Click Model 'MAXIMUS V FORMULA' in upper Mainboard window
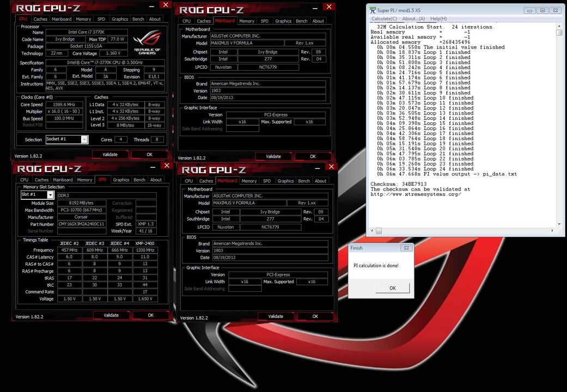The width and height of the screenshot is (567, 392). click(x=247, y=43)
